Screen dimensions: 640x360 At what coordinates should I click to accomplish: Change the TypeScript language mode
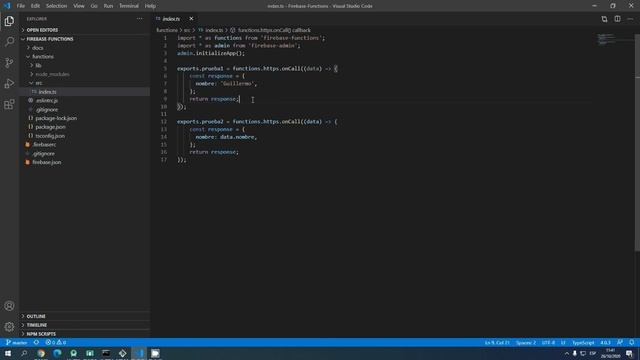pyautogui.click(x=583, y=342)
